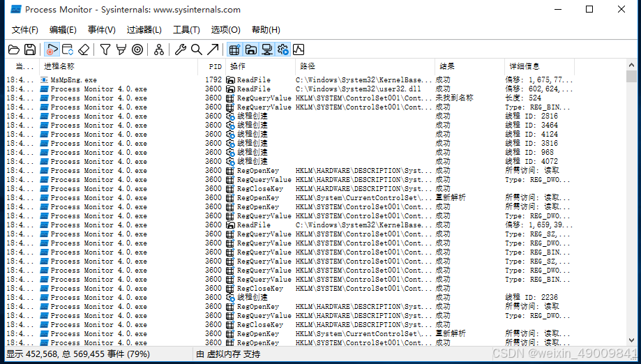Open the 过滤器(L) menu
This screenshot has width=641, height=364.
point(144,30)
